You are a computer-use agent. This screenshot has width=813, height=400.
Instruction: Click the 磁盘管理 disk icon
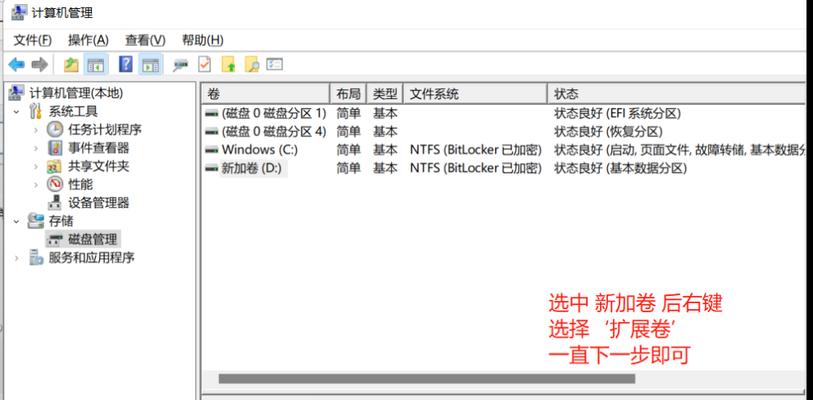click(55, 239)
